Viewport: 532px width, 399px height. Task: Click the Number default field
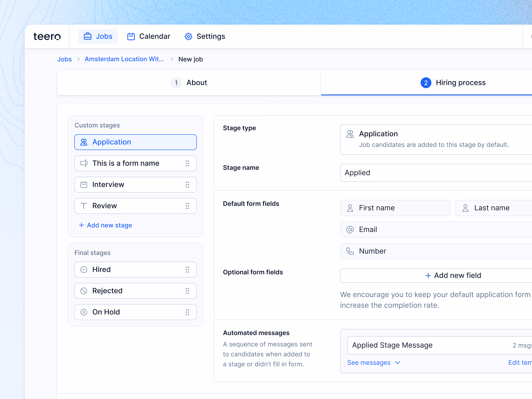tap(436, 251)
